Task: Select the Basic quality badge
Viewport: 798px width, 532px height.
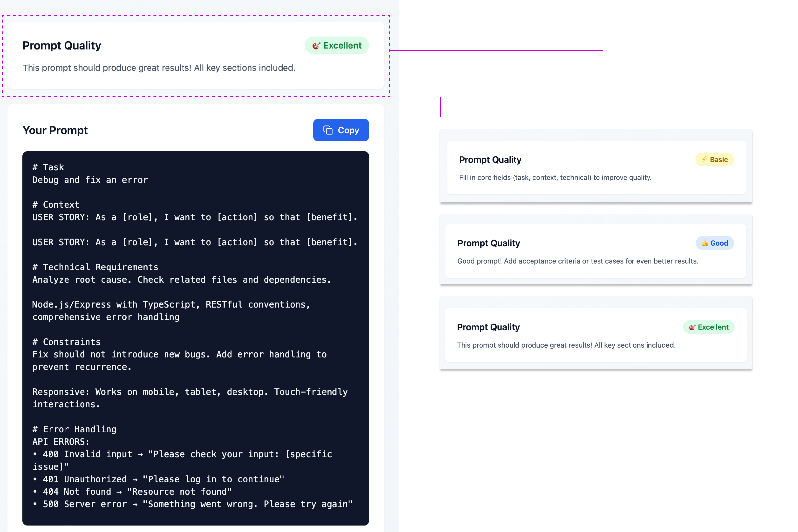Action: [x=715, y=159]
